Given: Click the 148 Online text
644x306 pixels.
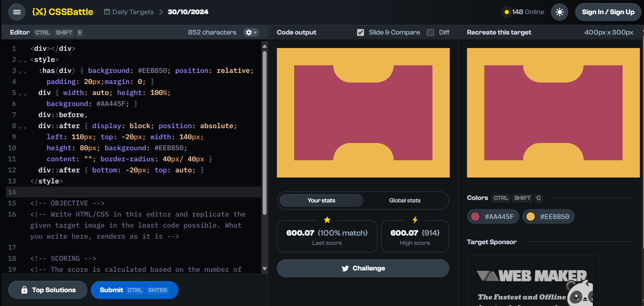Looking at the screenshot, I should [528, 12].
